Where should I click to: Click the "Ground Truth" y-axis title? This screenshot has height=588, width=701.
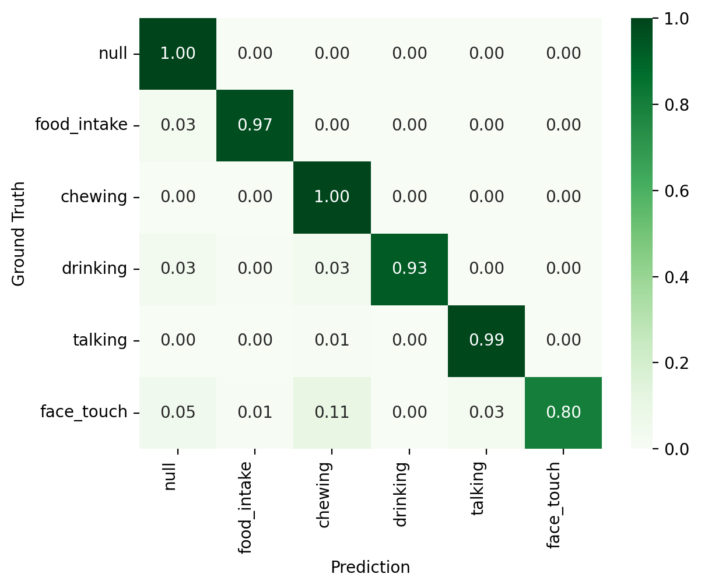(19, 233)
